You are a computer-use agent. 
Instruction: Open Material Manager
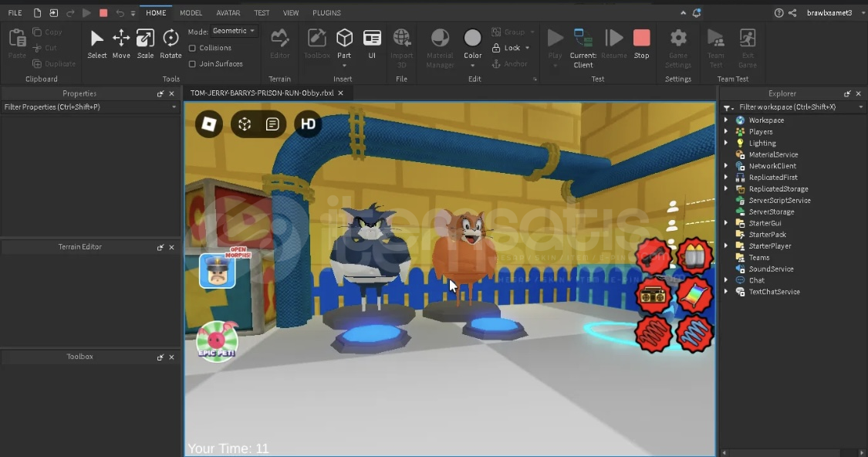(440, 49)
